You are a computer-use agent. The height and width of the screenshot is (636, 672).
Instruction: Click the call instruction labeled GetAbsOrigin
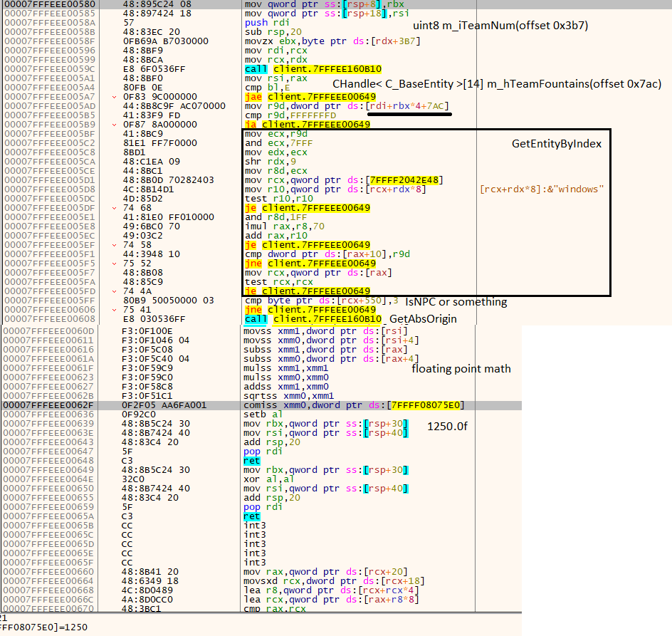point(313,319)
